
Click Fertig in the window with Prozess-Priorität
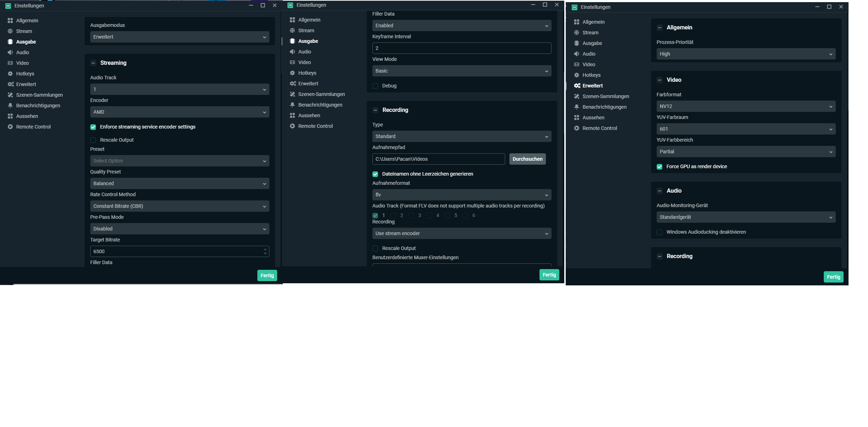click(x=833, y=277)
